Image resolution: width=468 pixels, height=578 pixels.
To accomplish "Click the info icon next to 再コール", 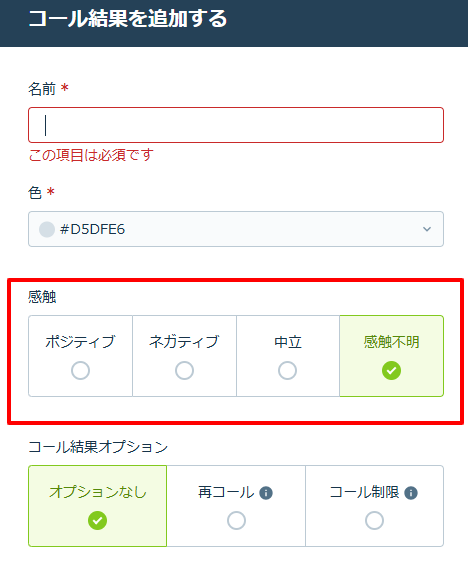I will tap(266, 492).
